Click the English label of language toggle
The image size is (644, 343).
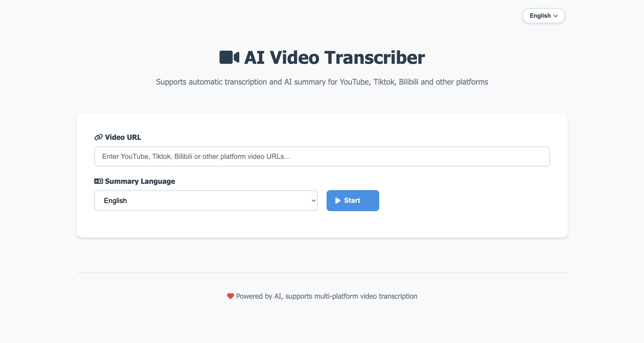[x=540, y=16]
